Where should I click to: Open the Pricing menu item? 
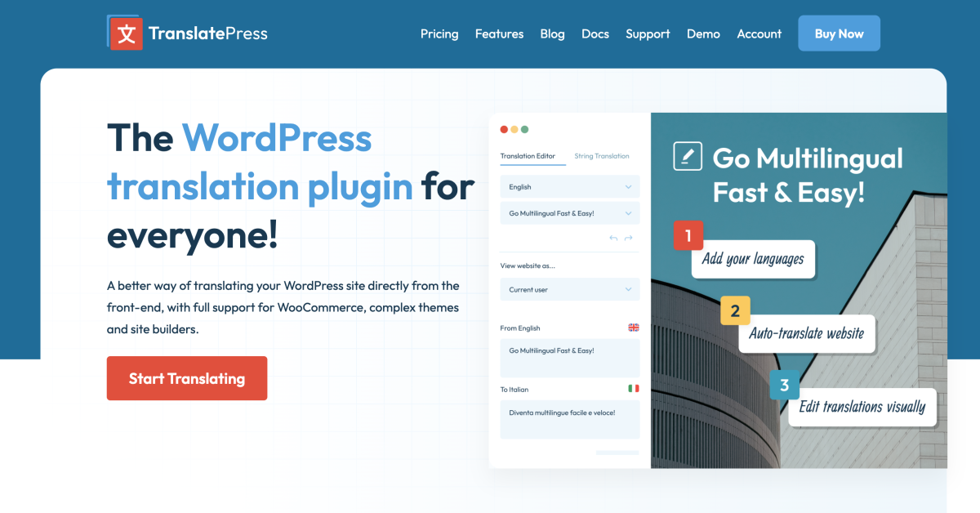tap(439, 33)
